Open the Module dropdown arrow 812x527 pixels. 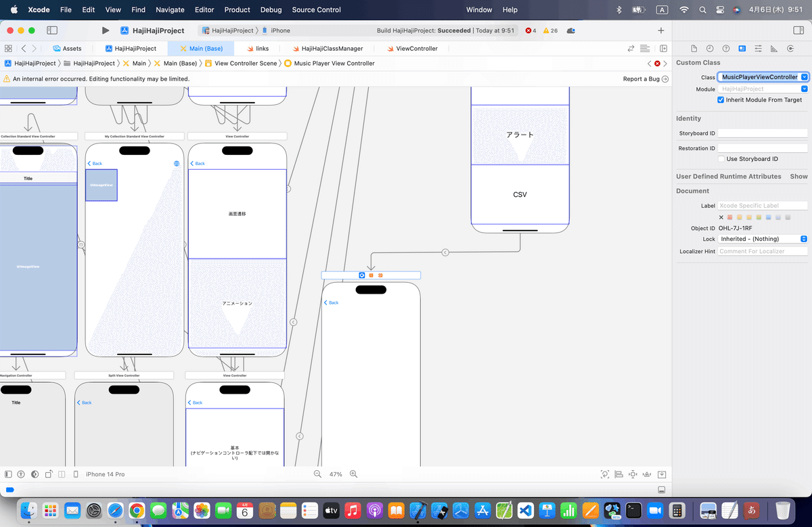pyautogui.click(x=804, y=89)
